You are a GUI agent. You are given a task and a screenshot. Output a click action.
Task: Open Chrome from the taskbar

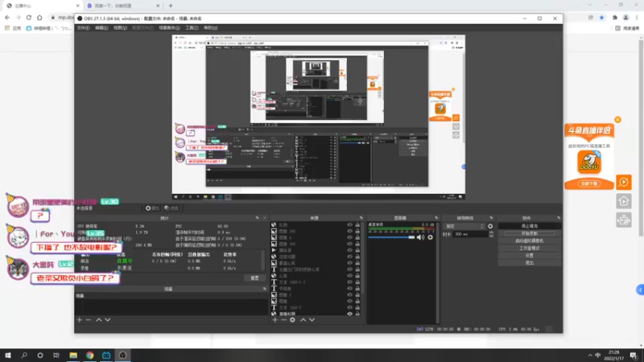pos(89,356)
